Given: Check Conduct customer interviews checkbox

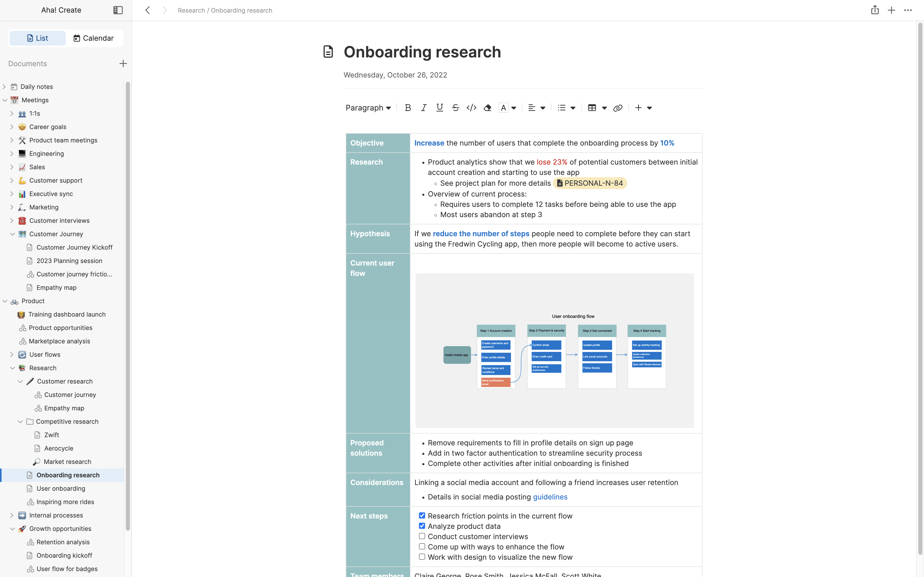Looking at the screenshot, I should tap(422, 536).
